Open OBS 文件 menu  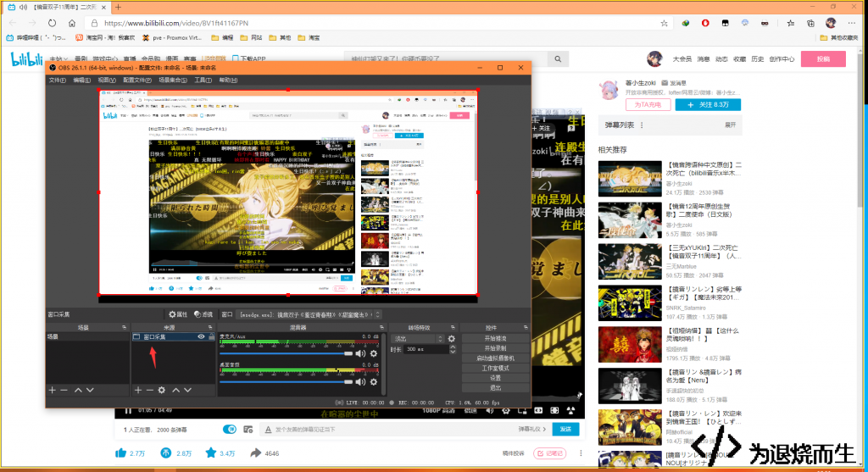tap(58, 81)
